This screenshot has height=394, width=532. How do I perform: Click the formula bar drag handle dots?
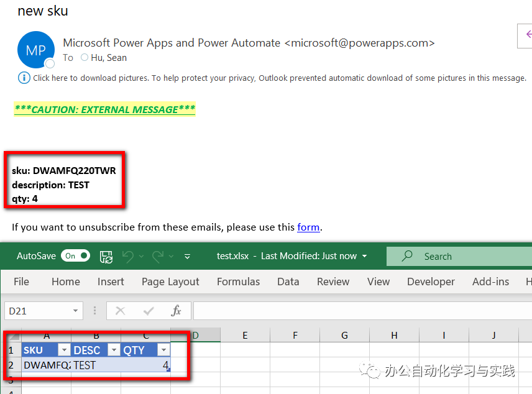94,311
